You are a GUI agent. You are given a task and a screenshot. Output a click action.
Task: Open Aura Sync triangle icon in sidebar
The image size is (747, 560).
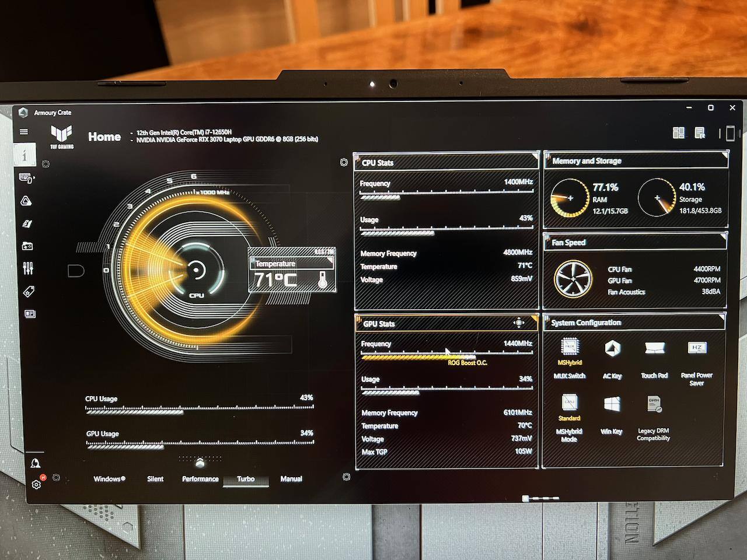coord(26,201)
